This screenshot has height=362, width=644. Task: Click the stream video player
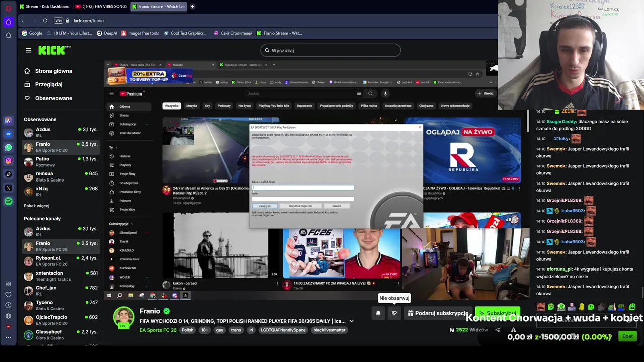(317, 181)
